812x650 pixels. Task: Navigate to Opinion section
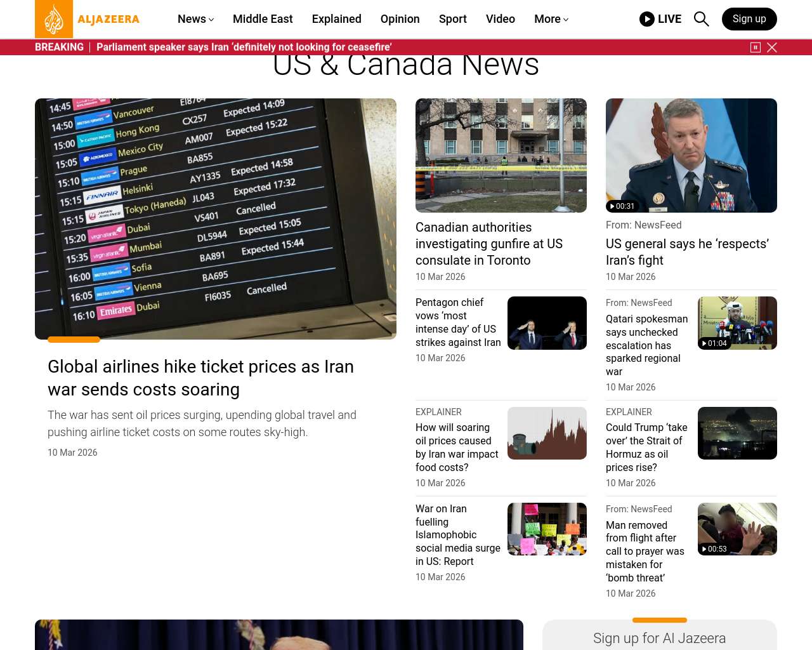(400, 19)
